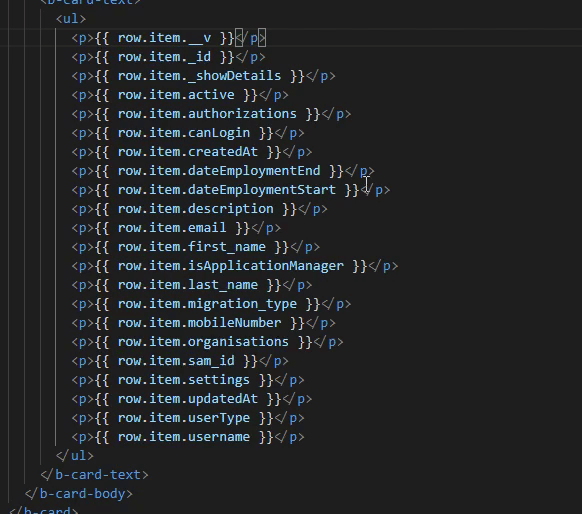
Task: Click the isApplicationManager property text
Action: (265, 266)
